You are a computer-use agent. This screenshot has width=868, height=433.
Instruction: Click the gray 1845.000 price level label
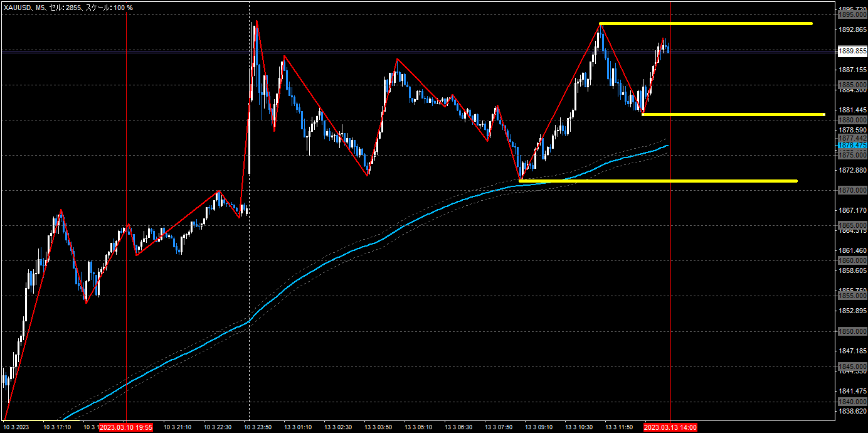[x=852, y=366]
